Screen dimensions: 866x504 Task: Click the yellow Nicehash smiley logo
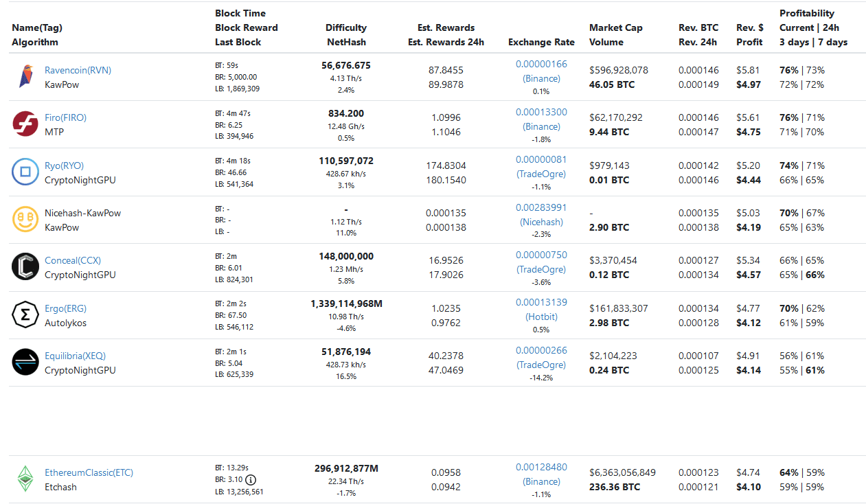click(x=25, y=220)
